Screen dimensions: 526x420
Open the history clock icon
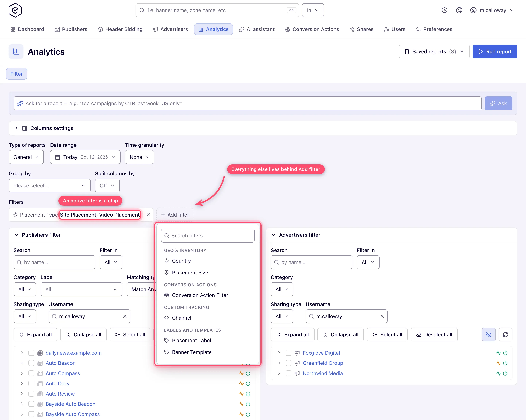[445, 10]
